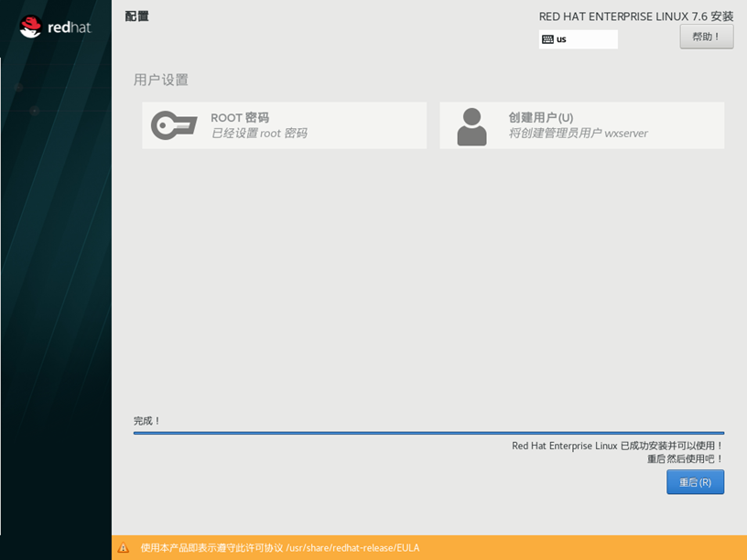The image size is (747, 560).
Task: Click the us keyboard layout indicator
Action: pyautogui.click(x=579, y=39)
